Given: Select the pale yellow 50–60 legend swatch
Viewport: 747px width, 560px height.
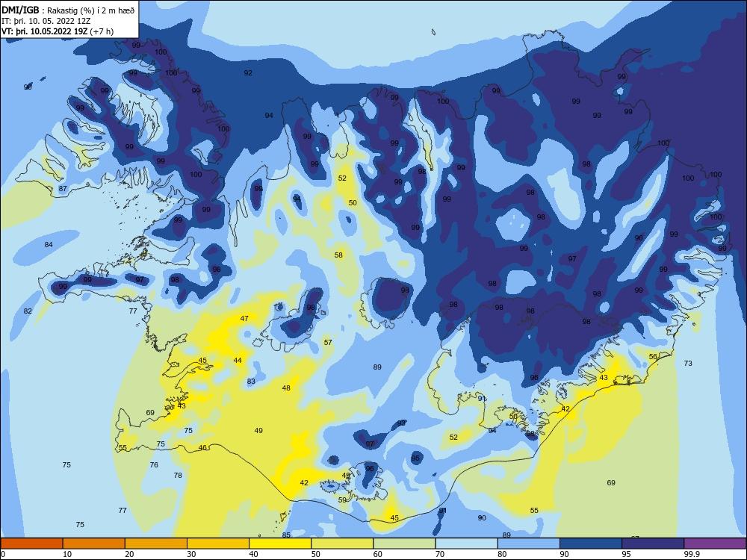Looking at the screenshot, I should point(342,544).
